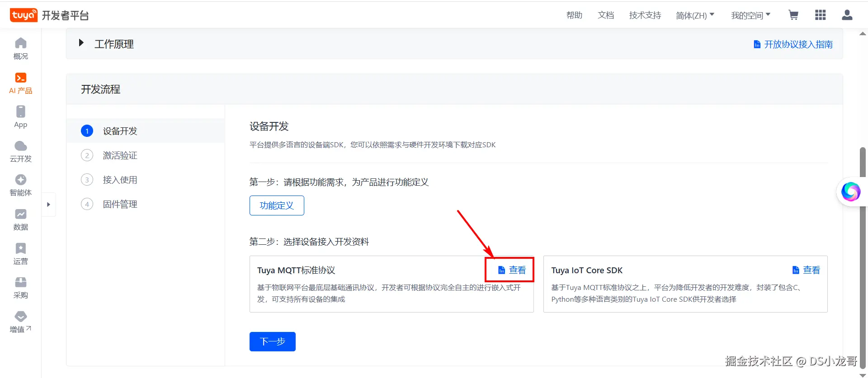868x378 pixels.
Task: Click the scrollbar up arrow
Action: (863, 33)
